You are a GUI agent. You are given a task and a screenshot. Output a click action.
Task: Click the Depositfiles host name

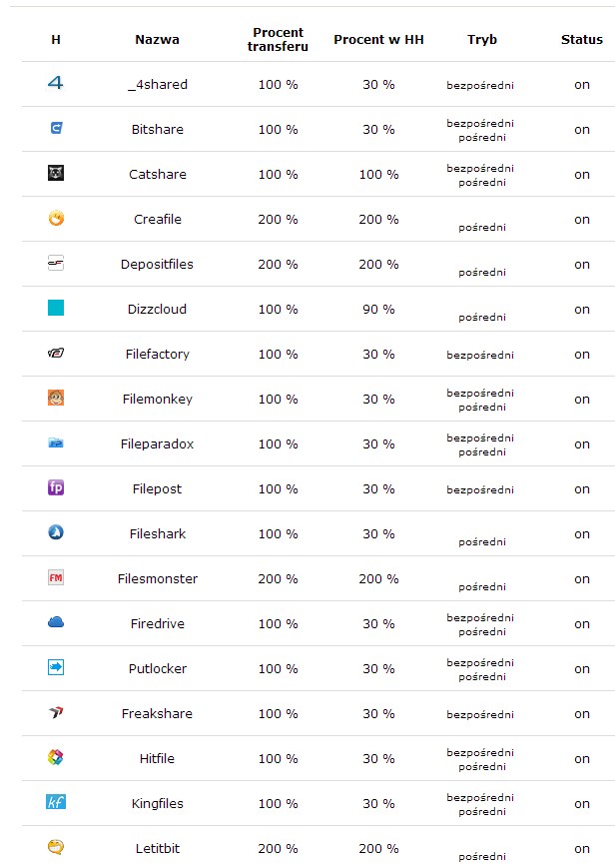point(158,265)
